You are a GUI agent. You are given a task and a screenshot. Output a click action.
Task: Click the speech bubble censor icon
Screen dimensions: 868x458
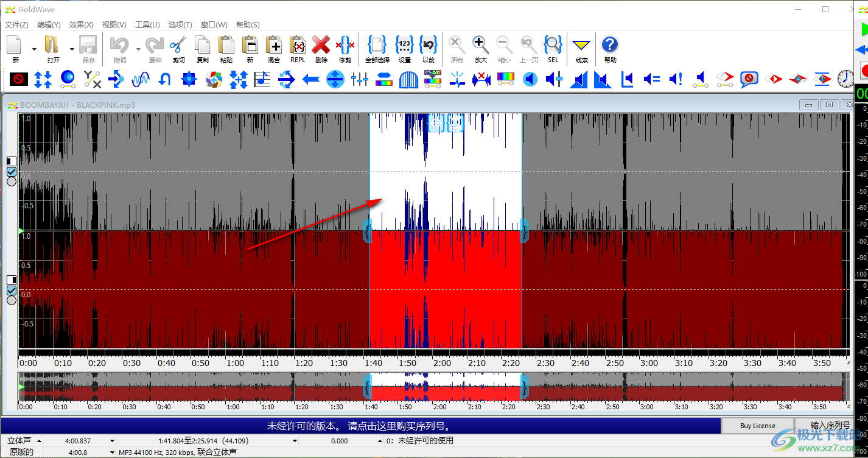click(749, 79)
